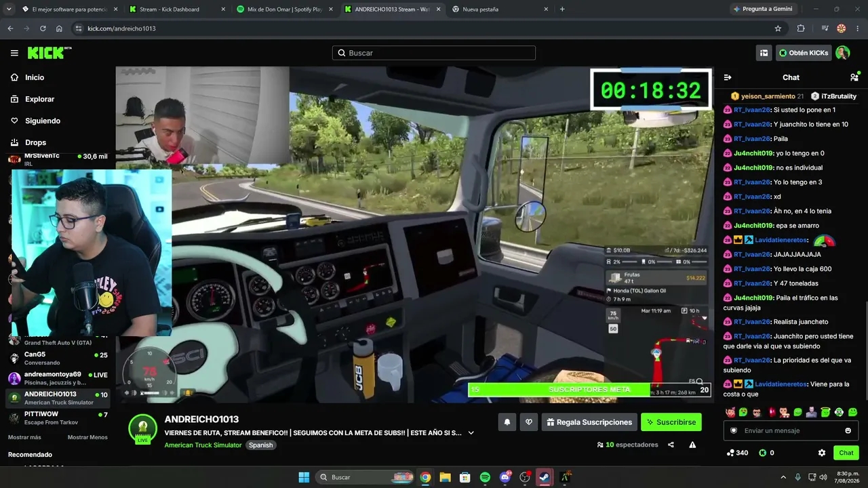This screenshot has height=488, width=868.
Task: Open Drops in sidebar
Action: (35, 142)
